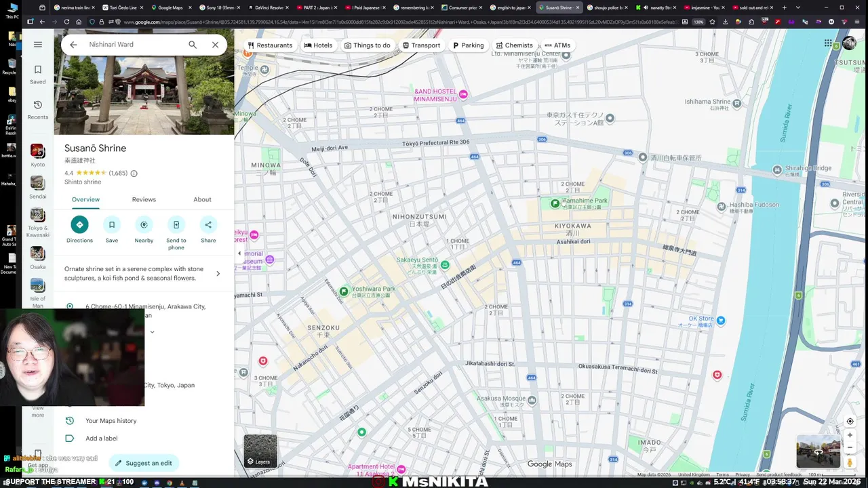Select the &AND HOSTEL MINAMISENJU marker
Screen dimensions: 868x488
[x=463, y=94]
